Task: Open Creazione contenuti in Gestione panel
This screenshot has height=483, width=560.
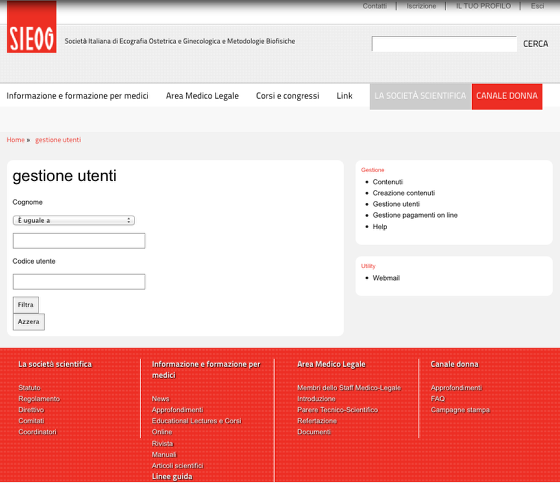Action: [404, 193]
